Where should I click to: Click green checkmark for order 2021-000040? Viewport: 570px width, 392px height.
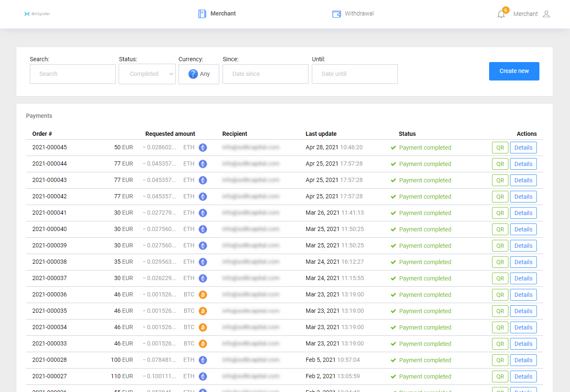point(393,229)
